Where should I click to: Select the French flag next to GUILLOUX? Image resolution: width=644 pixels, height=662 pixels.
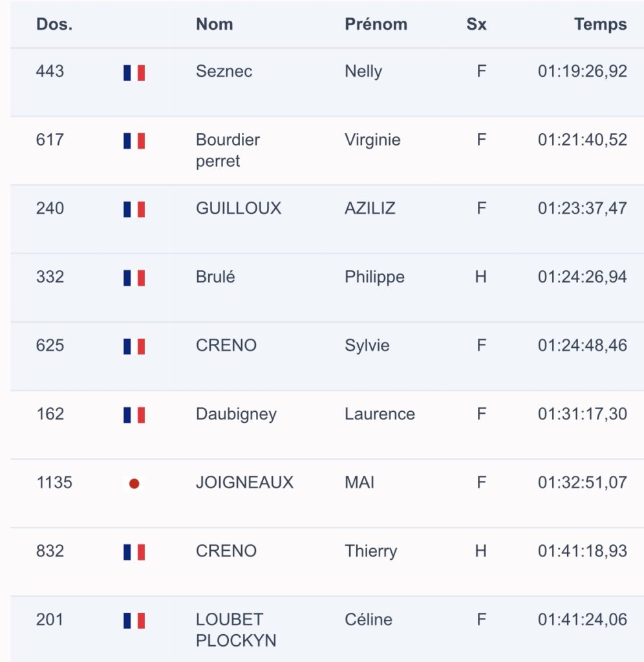pyautogui.click(x=134, y=209)
